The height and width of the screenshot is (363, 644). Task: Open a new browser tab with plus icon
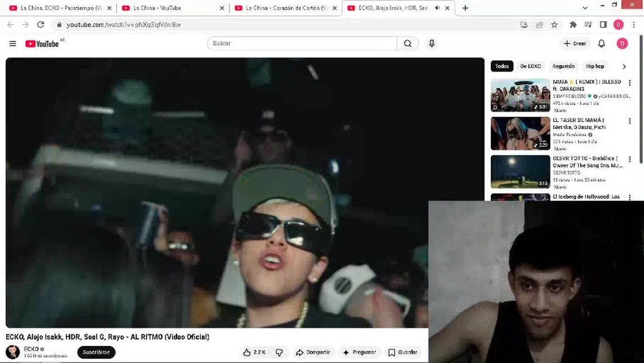pyautogui.click(x=465, y=8)
